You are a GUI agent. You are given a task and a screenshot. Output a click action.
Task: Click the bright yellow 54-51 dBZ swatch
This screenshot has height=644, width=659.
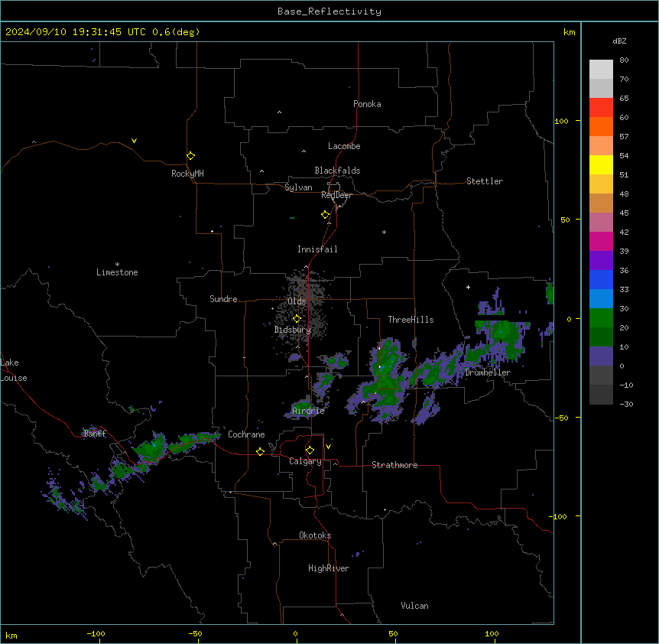pos(601,164)
